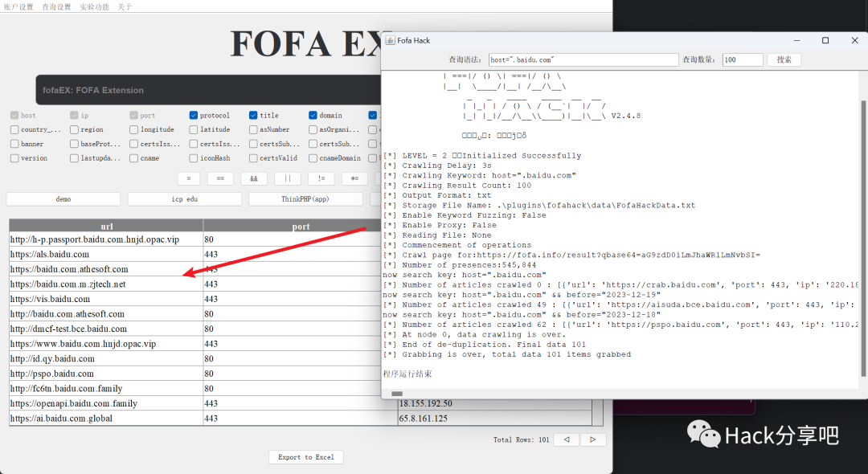Select the https://vis.baidu.com url cell
The height and width of the screenshot is (474, 868).
pos(106,299)
